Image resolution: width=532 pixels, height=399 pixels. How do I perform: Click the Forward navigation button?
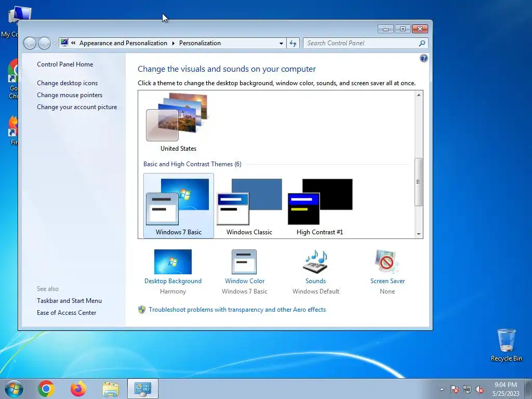tap(45, 43)
